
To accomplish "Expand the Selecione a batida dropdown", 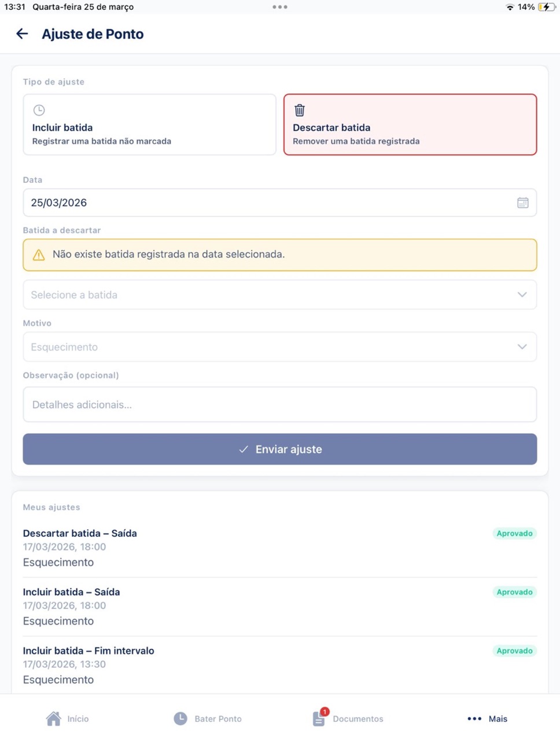I will pyautogui.click(x=279, y=295).
